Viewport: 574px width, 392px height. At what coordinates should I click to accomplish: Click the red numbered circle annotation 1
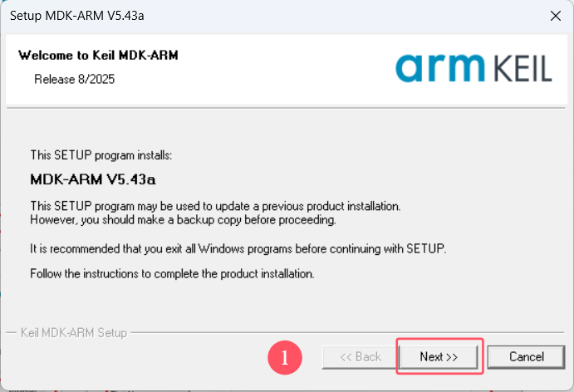pyautogui.click(x=285, y=358)
